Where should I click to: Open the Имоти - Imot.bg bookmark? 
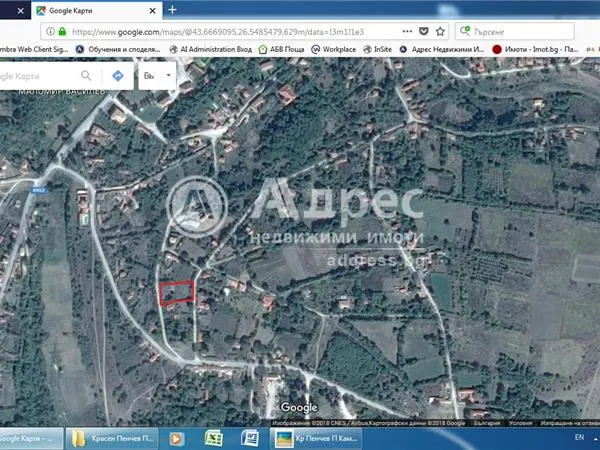(x=535, y=49)
